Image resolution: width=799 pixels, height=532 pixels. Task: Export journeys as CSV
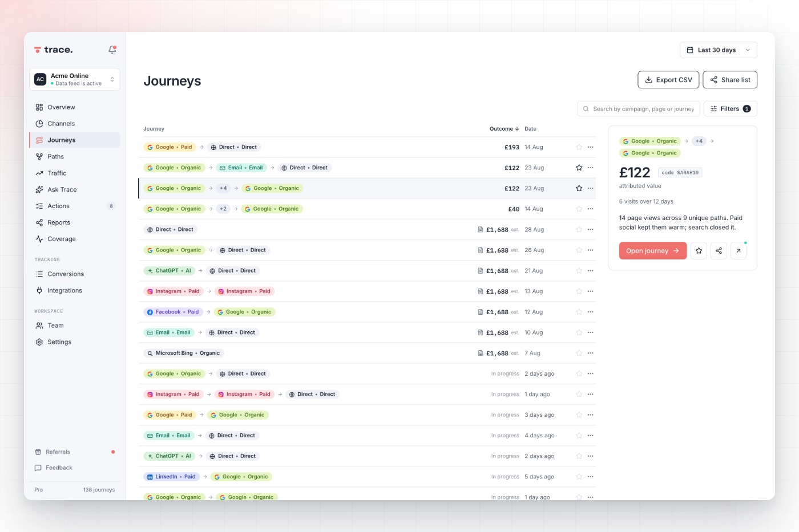[x=668, y=80]
